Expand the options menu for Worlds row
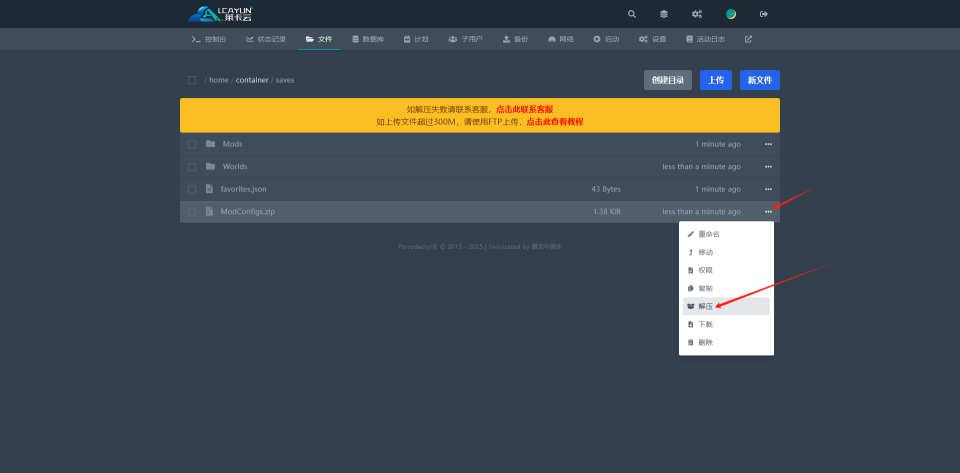 tap(768, 167)
